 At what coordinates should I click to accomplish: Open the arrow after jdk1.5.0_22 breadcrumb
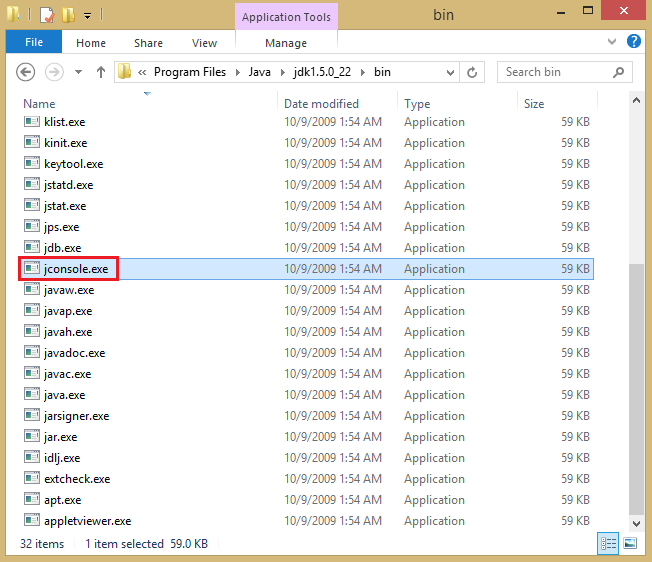(363, 72)
